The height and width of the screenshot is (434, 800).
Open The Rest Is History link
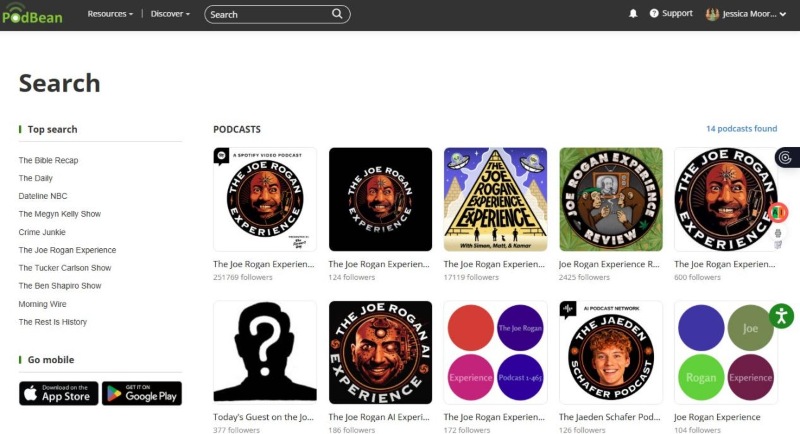pos(53,322)
